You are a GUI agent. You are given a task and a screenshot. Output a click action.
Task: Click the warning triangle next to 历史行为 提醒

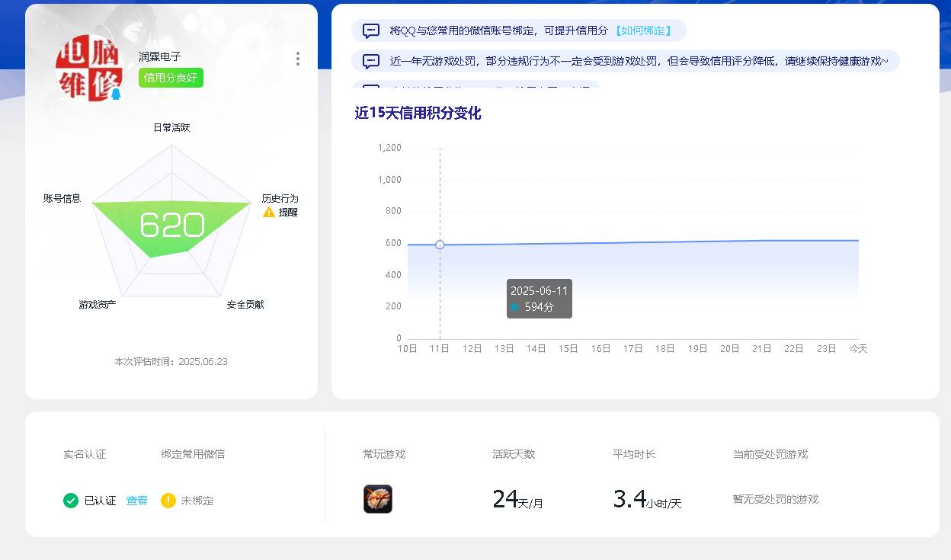[269, 212]
